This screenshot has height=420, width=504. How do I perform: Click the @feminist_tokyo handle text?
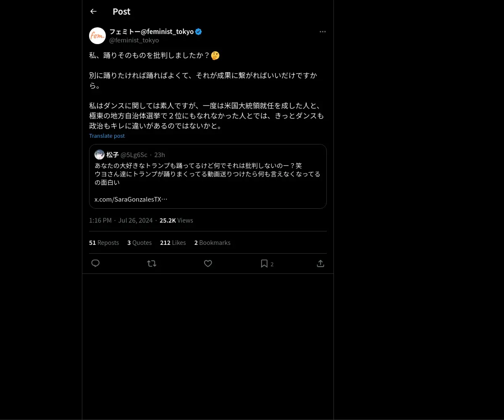coord(134,40)
